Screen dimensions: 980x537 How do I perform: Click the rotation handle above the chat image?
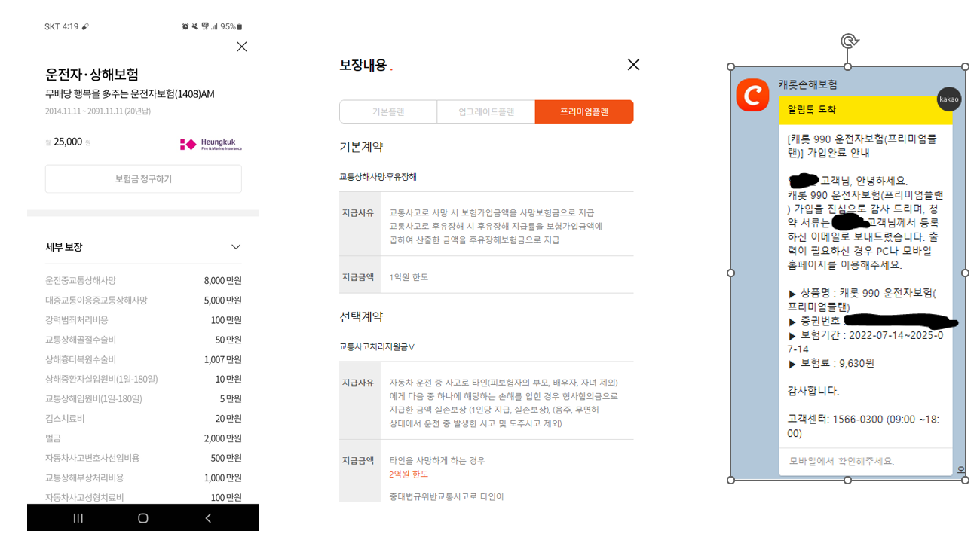click(848, 41)
